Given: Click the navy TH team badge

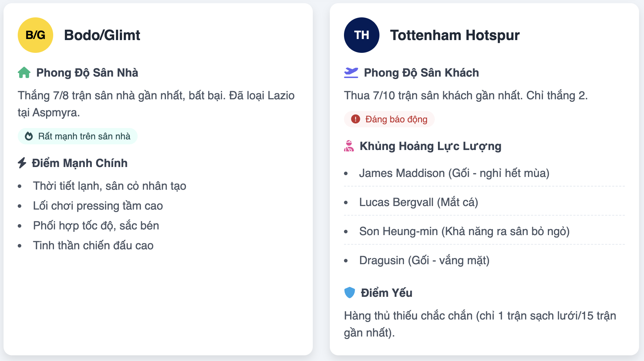Looking at the screenshot, I should 362,35.
